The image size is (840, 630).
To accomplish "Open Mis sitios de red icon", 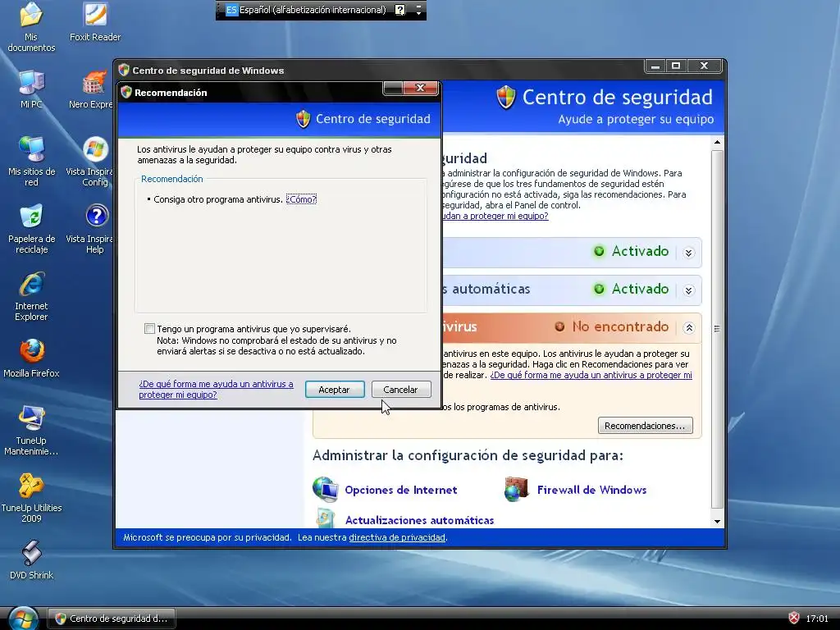I will pos(31,162).
